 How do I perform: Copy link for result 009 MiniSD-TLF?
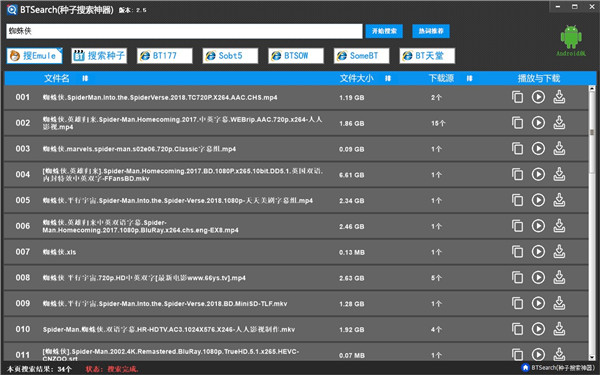517,303
